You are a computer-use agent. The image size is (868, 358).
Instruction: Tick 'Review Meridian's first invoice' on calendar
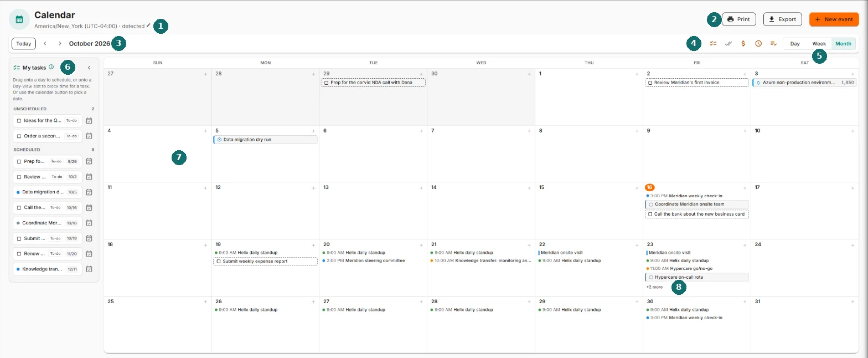650,83
